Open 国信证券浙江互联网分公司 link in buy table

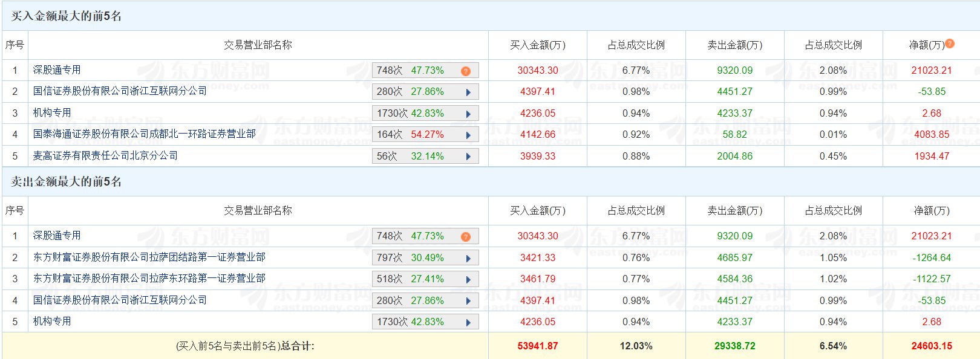coord(120,91)
